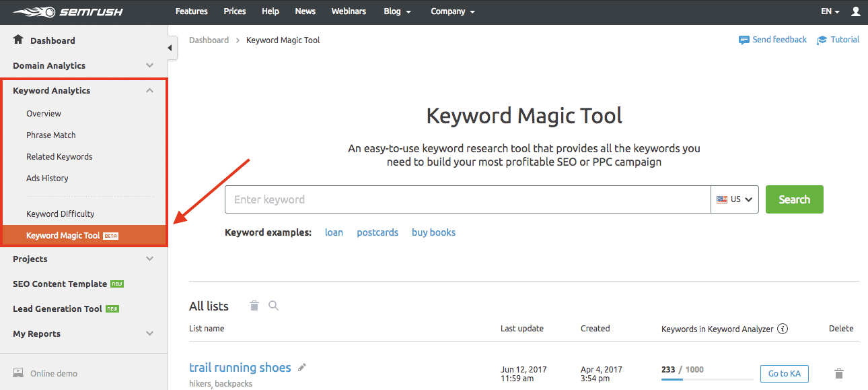868x390 pixels.
Task: Select Keyword Difficulty in the sidebar
Action: pos(61,214)
